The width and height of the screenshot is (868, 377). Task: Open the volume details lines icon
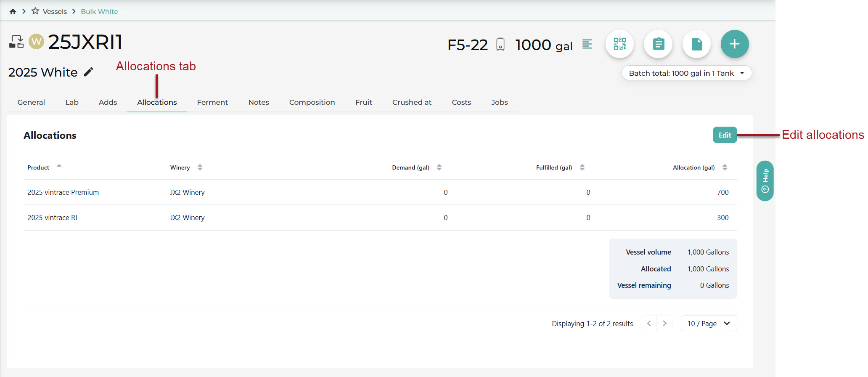[x=587, y=44]
